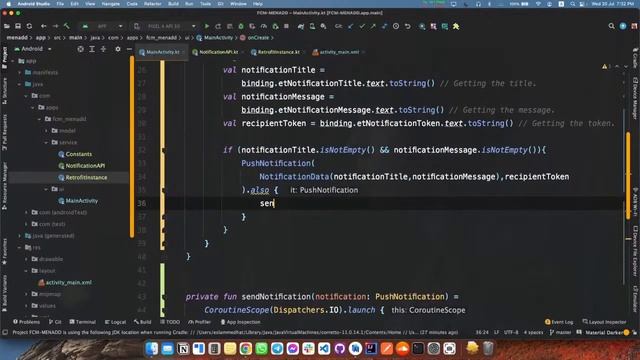Show Git history clock icon
Viewport: 640px width, 360px height.
[396, 26]
